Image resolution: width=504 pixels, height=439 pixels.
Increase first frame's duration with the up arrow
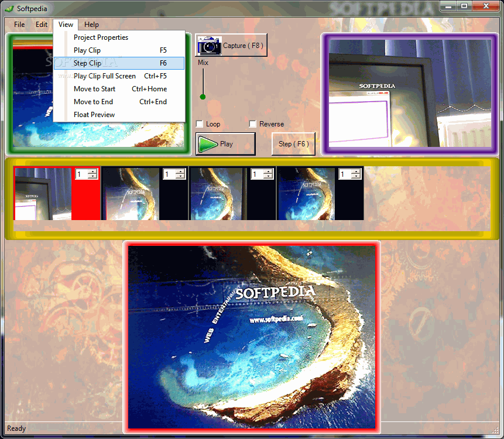tap(92, 172)
